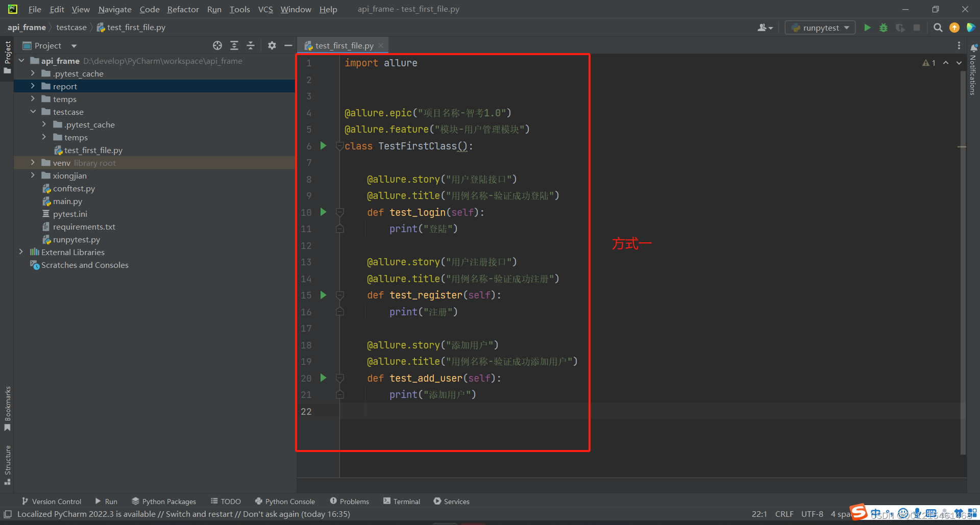Select requirements.txt in project tree
Viewport: 980px width, 525px height.
[x=84, y=227]
